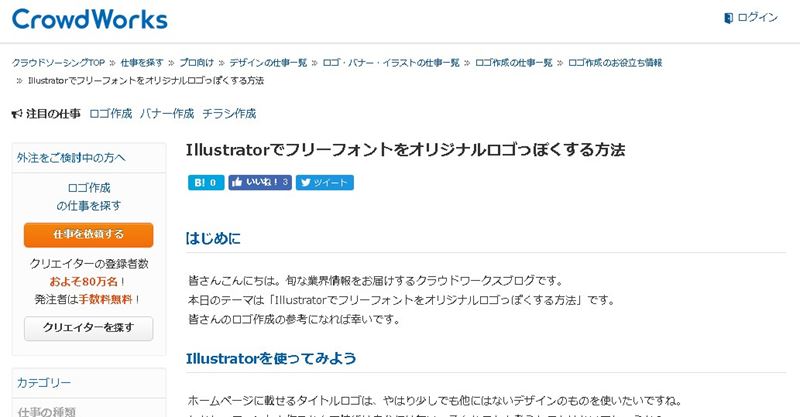Open クラウドソーシングTOP breadcrumb link
800x417 pixels.
58,62
